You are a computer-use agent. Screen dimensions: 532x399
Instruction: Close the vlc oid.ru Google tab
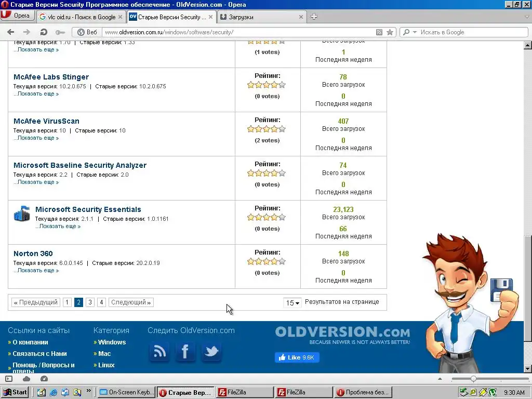(x=120, y=17)
